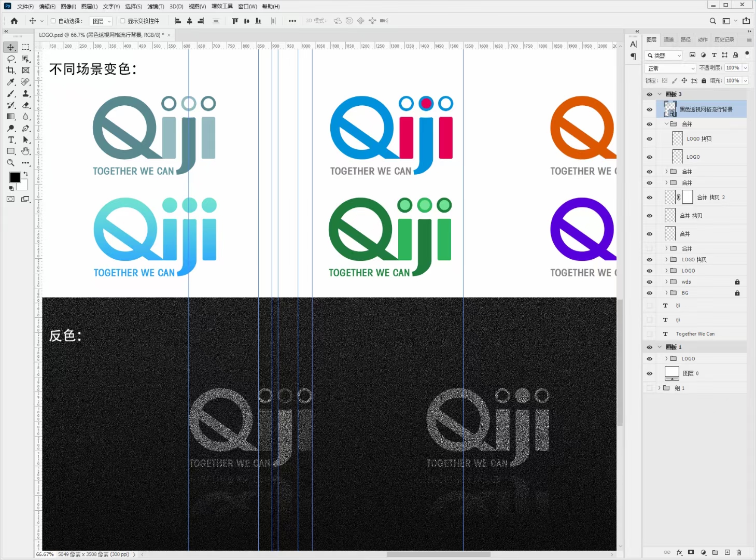Image resolution: width=756 pixels, height=560 pixels.
Task: Open the 滤镜(T) menu
Action: [156, 6]
